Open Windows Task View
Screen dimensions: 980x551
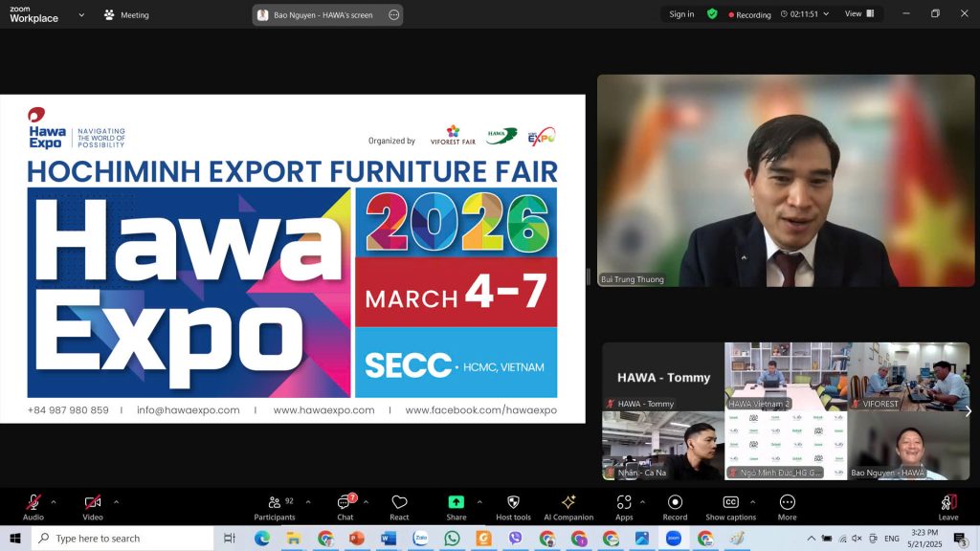click(230, 538)
